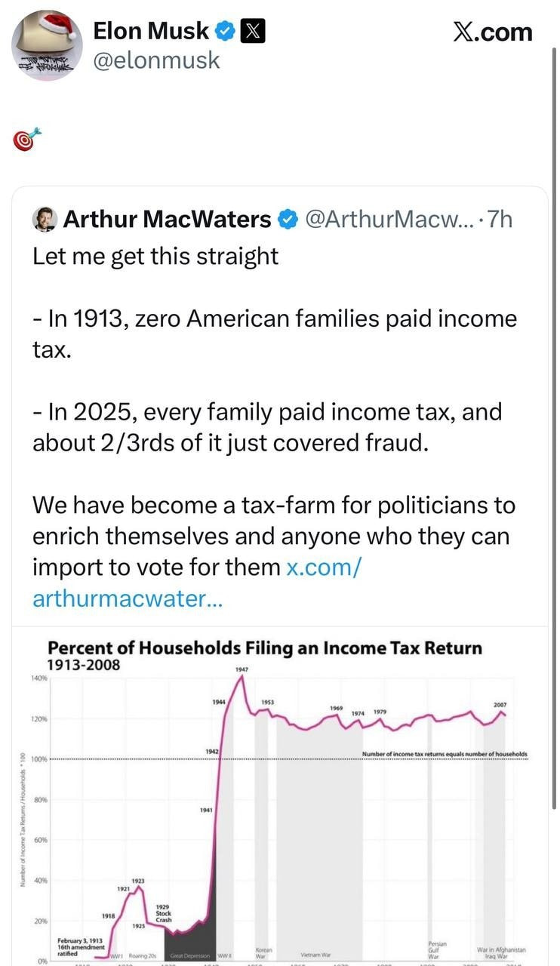Open the Elon Musk display name
560x966 pixels.
pos(151,31)
